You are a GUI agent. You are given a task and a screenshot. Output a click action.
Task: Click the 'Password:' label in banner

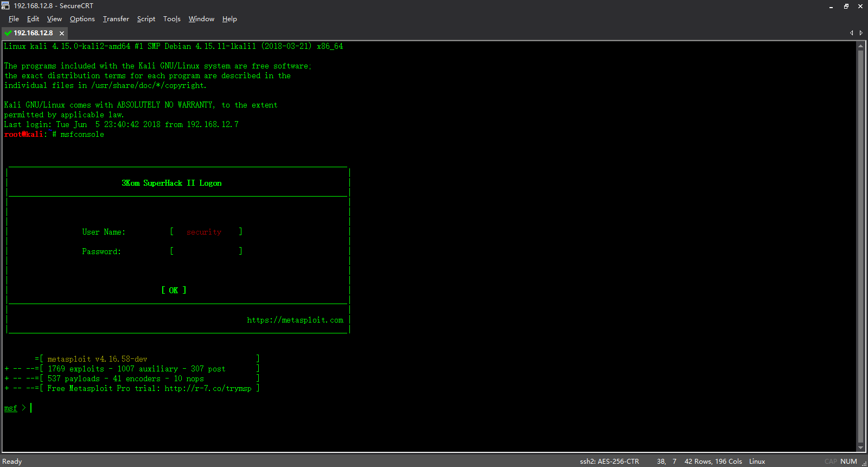[x=101, y=251]
